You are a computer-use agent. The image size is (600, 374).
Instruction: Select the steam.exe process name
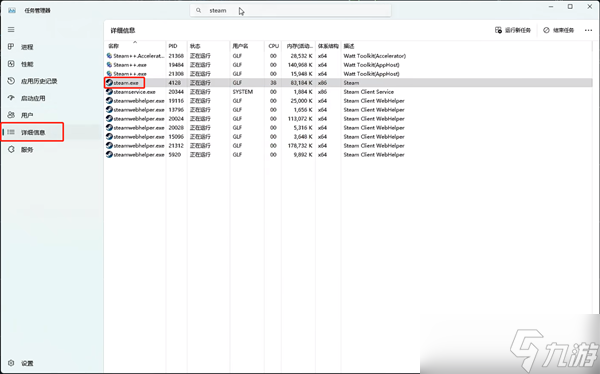click(126, 83)
